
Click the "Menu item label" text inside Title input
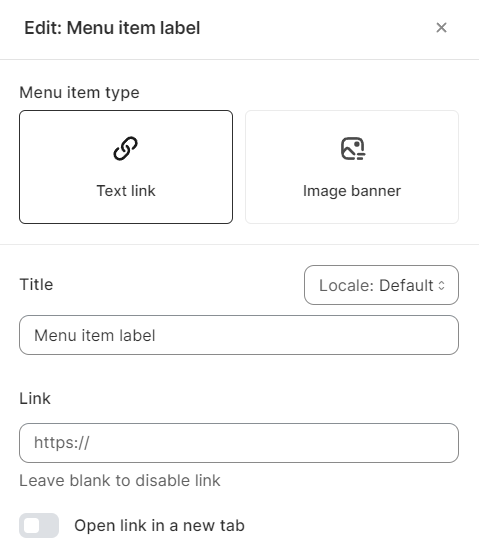95,335
